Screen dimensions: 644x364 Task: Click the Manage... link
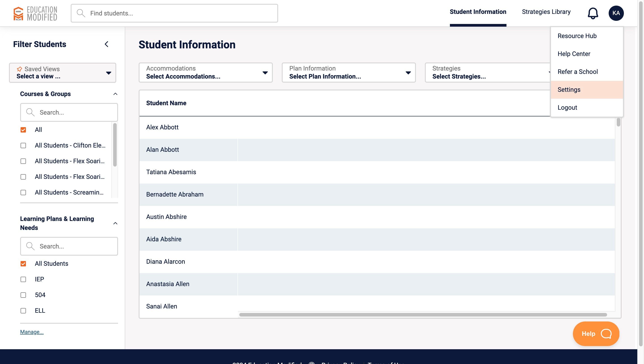point(32,332)
